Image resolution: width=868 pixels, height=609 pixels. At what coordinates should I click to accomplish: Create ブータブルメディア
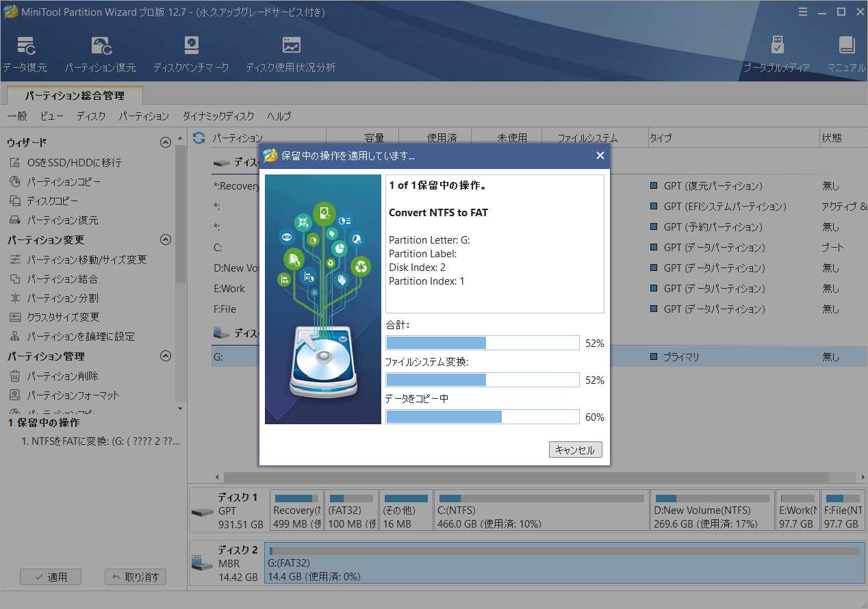click(x=776, y=54)
